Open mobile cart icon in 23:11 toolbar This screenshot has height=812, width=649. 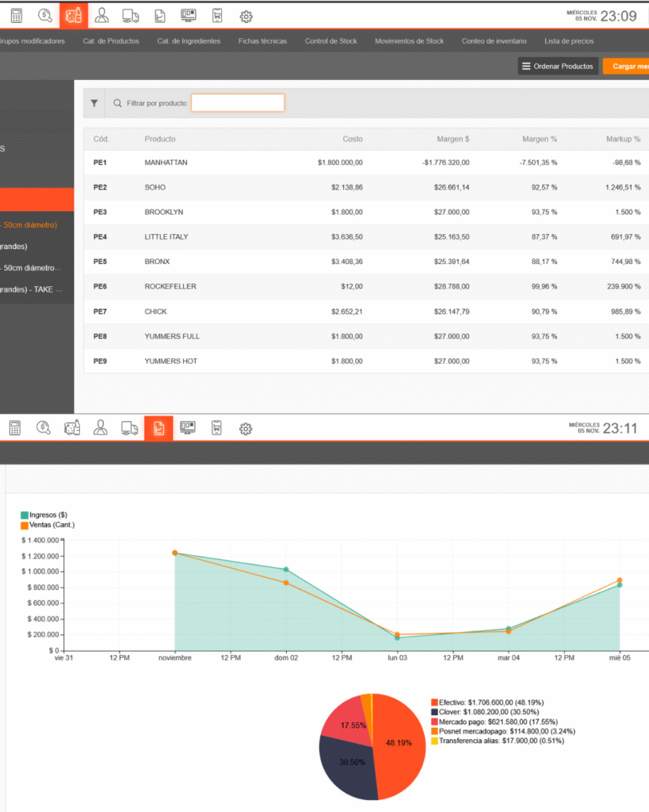[x=216, y=428]
